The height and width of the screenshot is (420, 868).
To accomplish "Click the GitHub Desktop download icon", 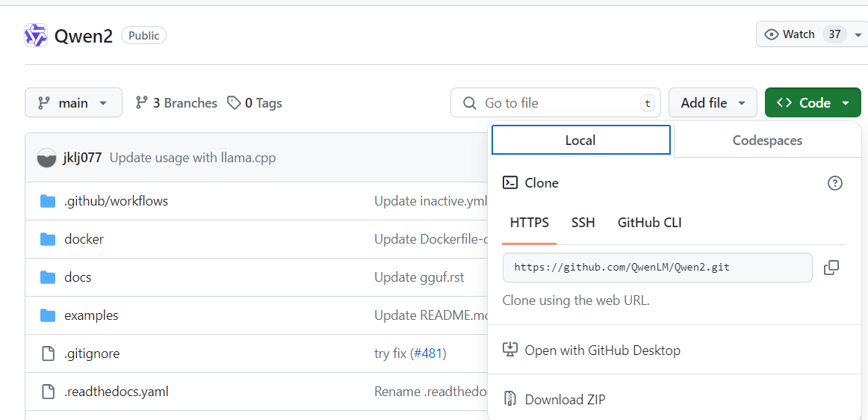I will 509,350.
